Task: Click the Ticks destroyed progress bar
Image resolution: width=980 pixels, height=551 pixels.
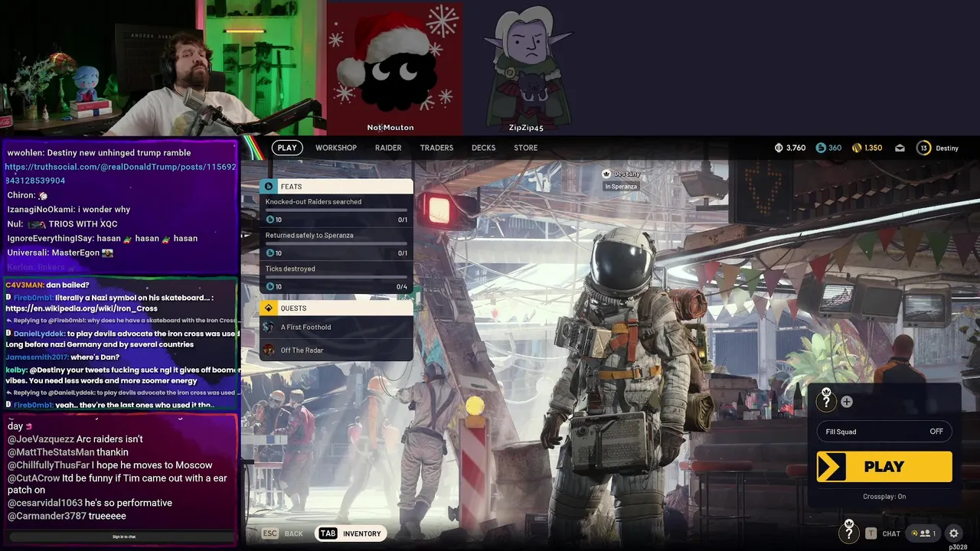Action: click(336, 277)
